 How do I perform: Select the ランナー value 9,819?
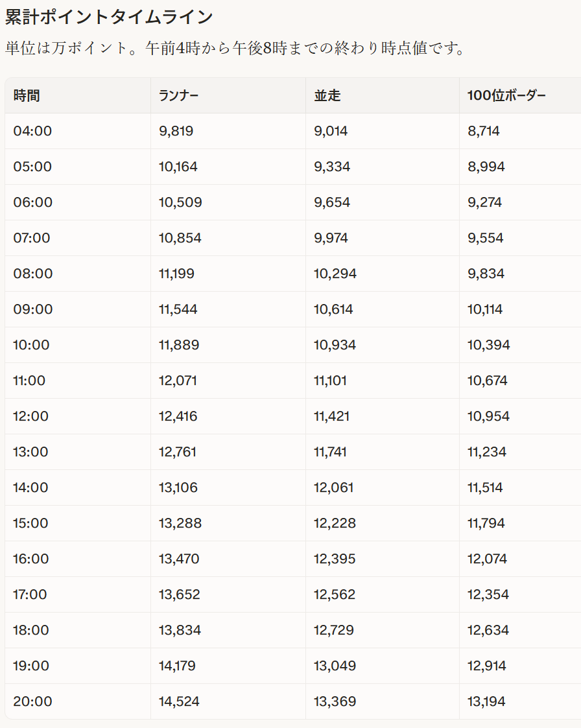click(176, 132)
